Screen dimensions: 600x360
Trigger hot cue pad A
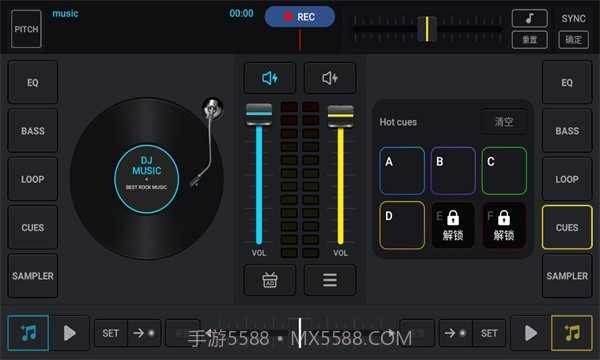[x=402, y=171]
